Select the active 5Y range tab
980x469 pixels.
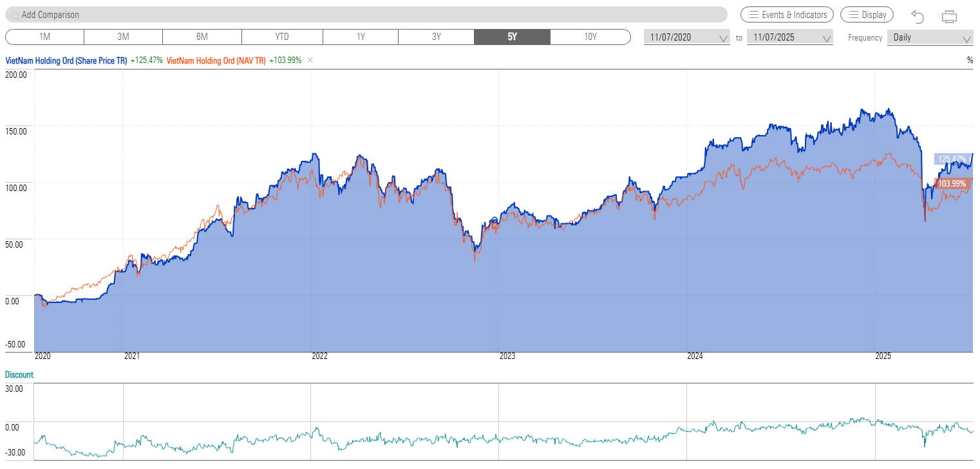point(513,37)
